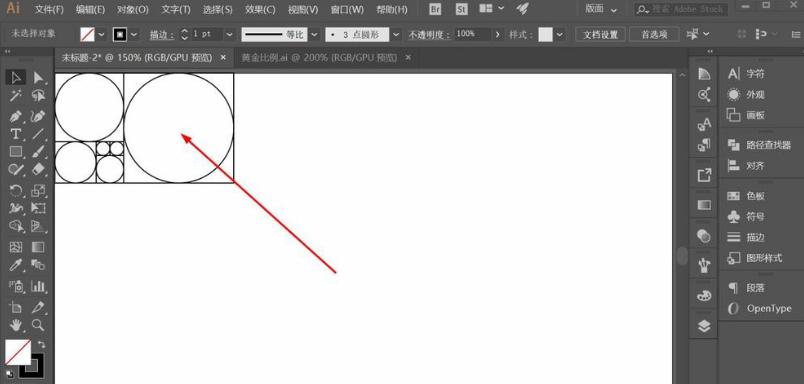Select the Magic Wand tool
804x384 pixels.
tap(15, 96)
